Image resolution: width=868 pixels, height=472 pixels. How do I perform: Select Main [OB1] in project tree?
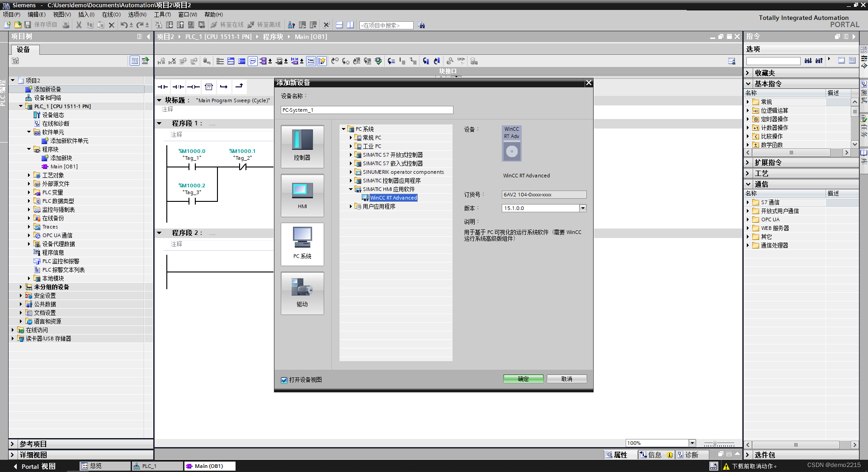64,167
